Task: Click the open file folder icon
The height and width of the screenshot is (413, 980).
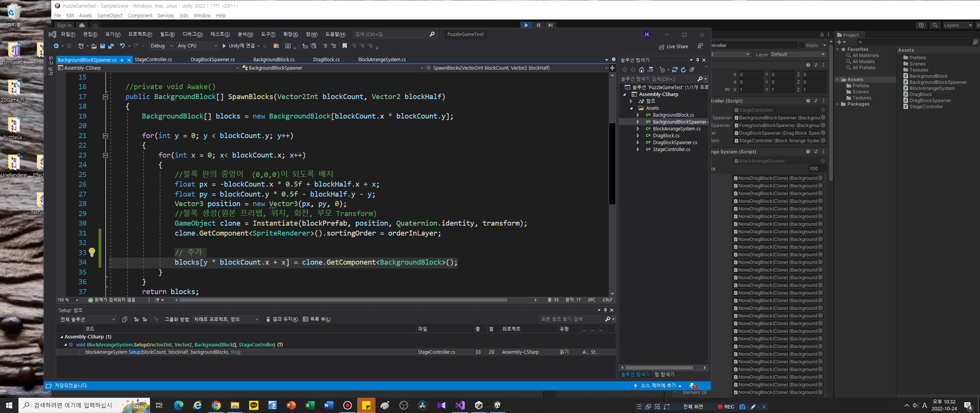Action: click(94, 46)
